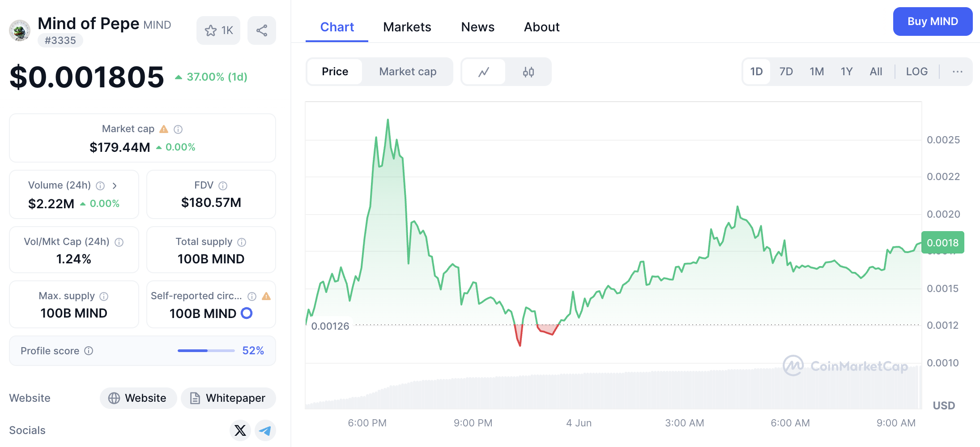The image size is (980, 447).
Task: Open the Self-reported circulating supply info icon
Action: click(252, 297)
